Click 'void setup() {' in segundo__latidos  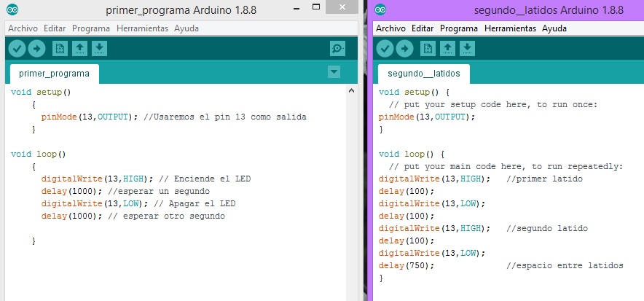tap(415, 93)
